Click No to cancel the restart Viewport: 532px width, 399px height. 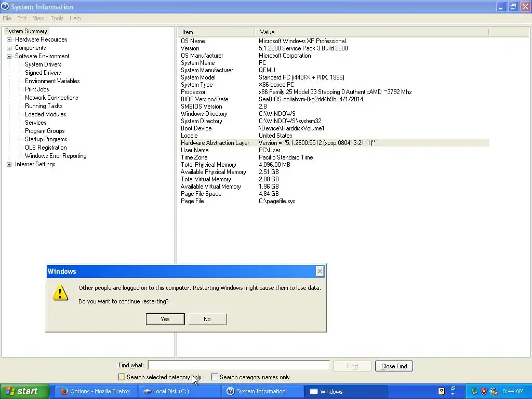pyautogui.click(x=207, y=319)
